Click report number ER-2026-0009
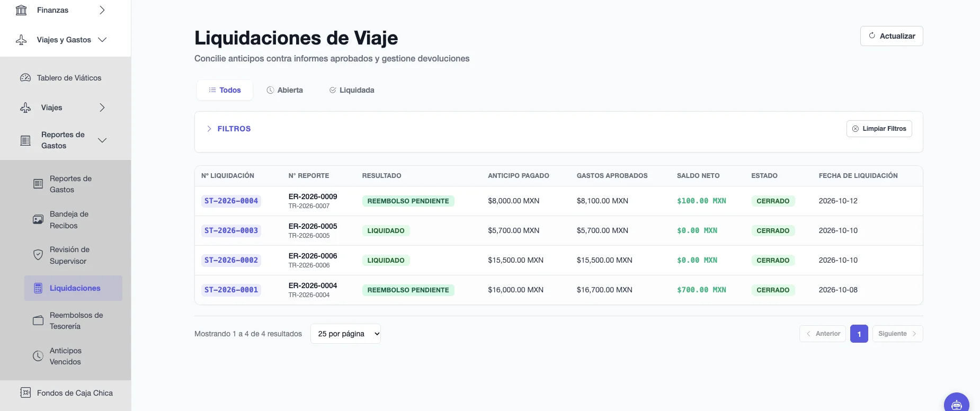Screen dimensions: 980x411 point(313,196)
